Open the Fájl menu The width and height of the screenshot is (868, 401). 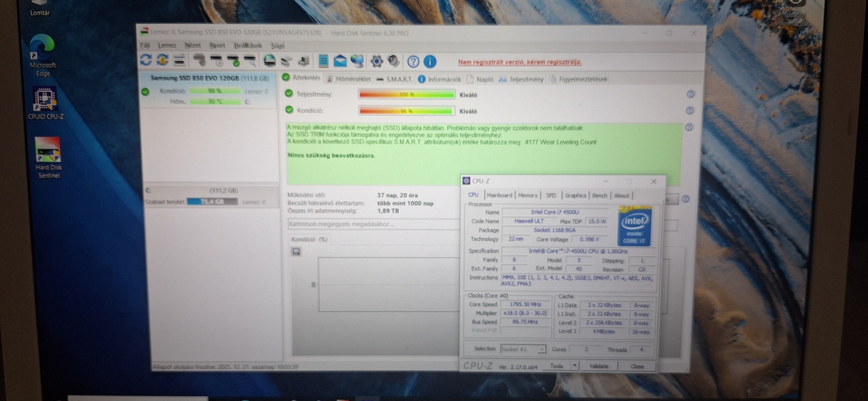pyautogui.click(x=145, y=45)
